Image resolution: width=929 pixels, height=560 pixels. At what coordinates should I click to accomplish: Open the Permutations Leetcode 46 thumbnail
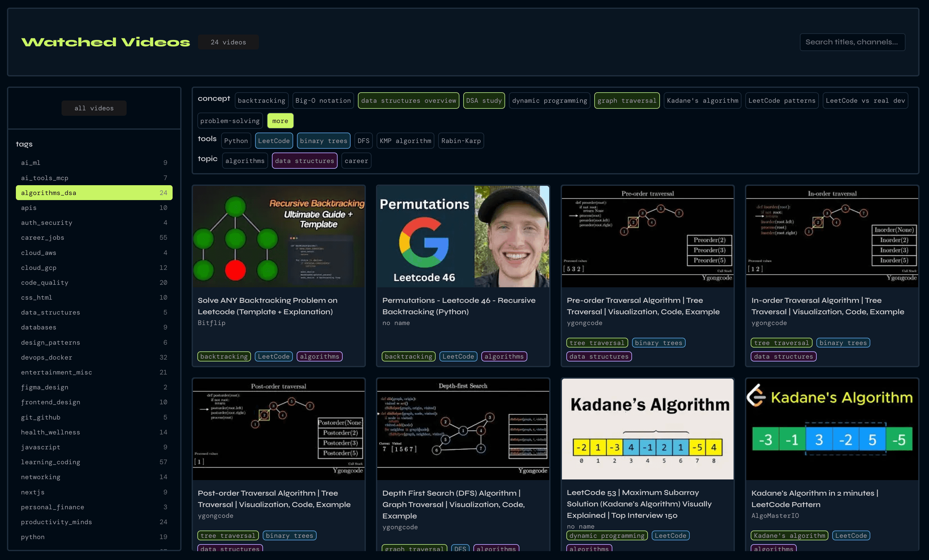[463, 236]
